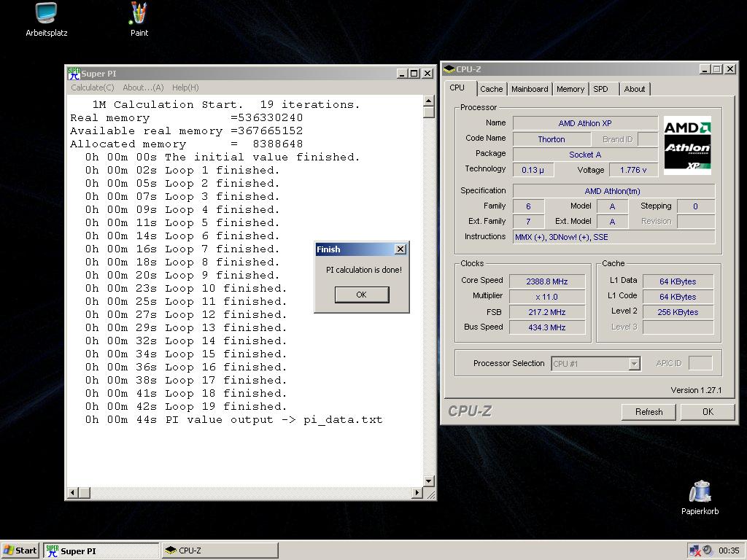Screen dimensions: 747x560
Task: Open the Memory tab in CPU-Z
Action: (x=570, y=89)
